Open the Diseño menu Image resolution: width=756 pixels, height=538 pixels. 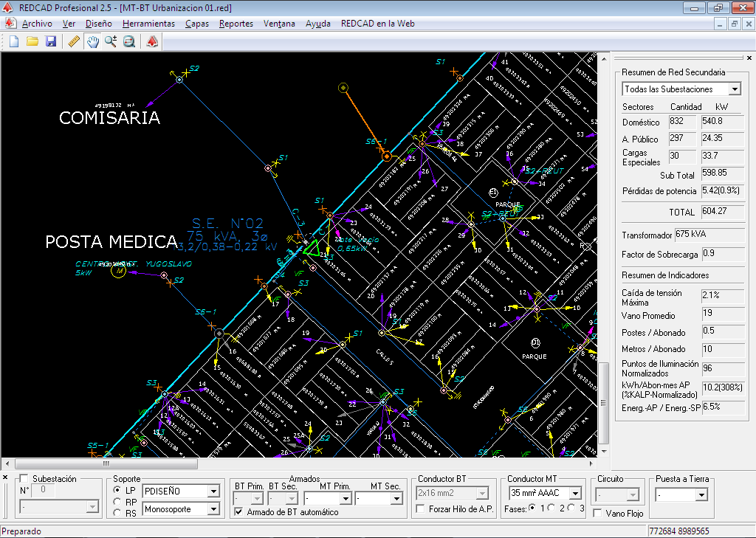tap(99, 24)
